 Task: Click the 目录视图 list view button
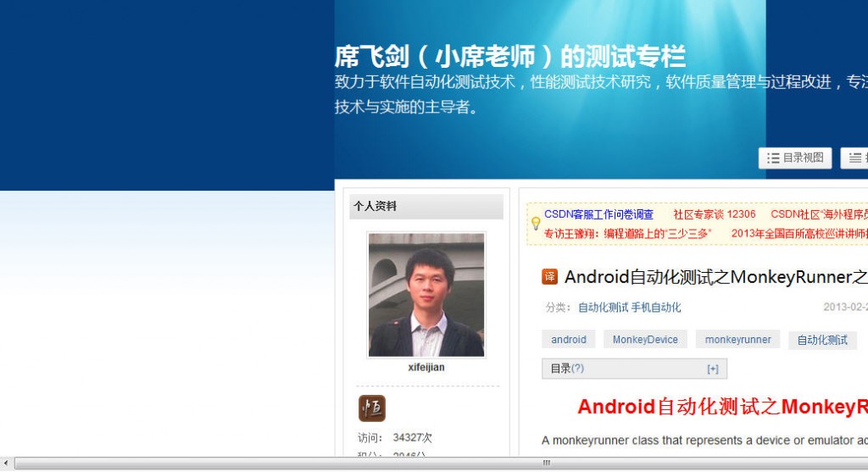coord(795,158)
